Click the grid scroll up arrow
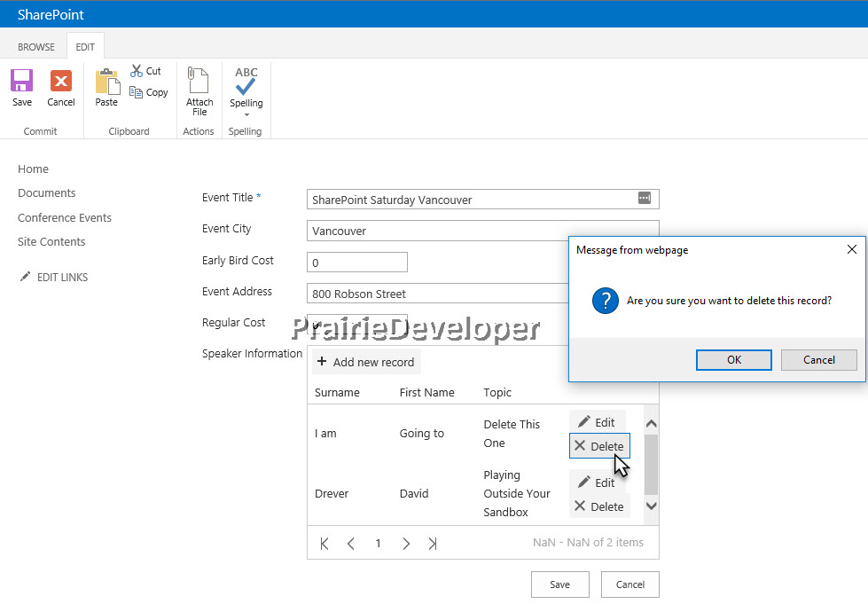This screenshot has width=868, height=604. 652,424
